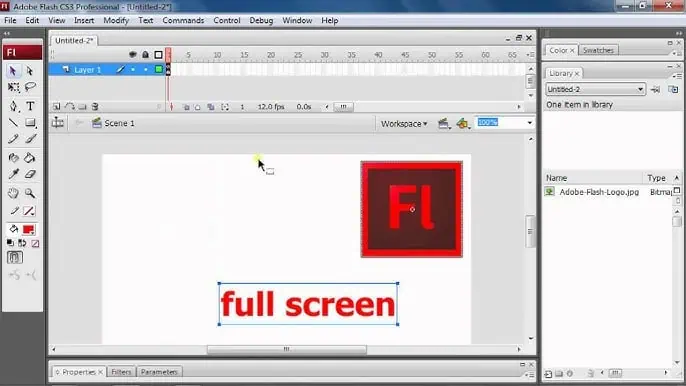Image resolution: width=686 pixels, height=386 pixels.
Task: Show or hide all layers eye icon
Action: [x=133, y=55]
